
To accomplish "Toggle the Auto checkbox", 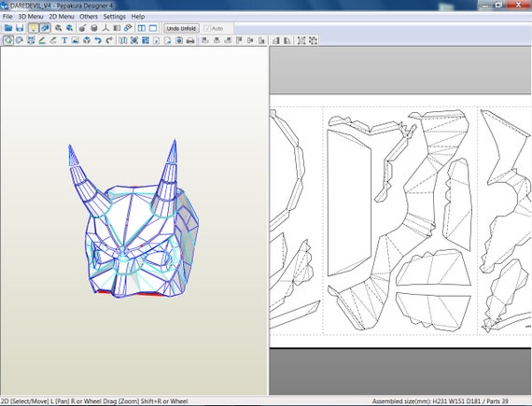I will pos(207,29).
